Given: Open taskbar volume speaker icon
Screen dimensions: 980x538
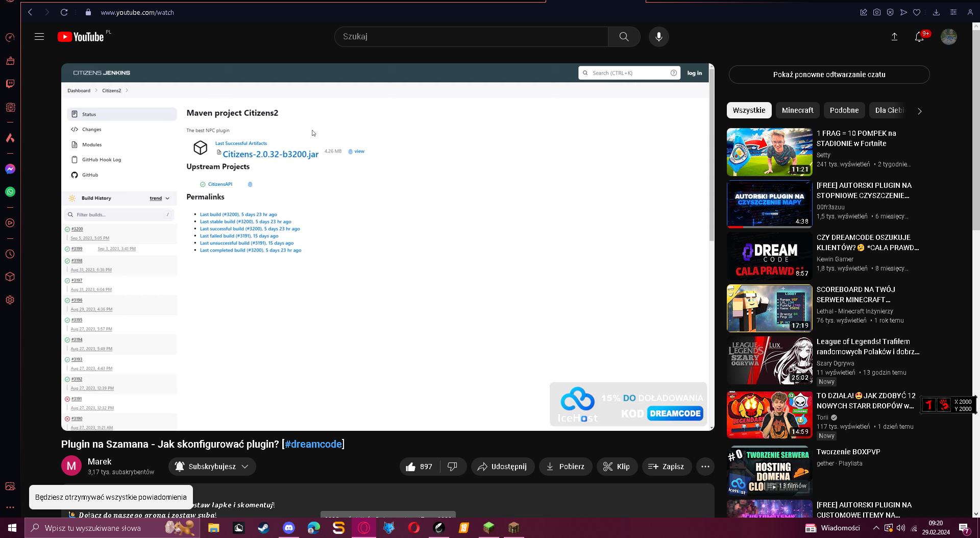Looking at the screenshot, I should click(901, 528).
